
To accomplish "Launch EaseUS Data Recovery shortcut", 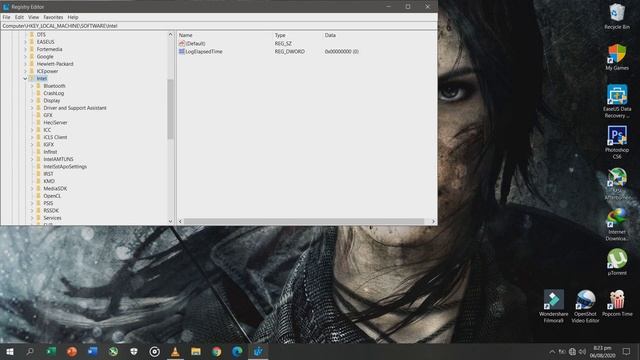I will [617, 101].
